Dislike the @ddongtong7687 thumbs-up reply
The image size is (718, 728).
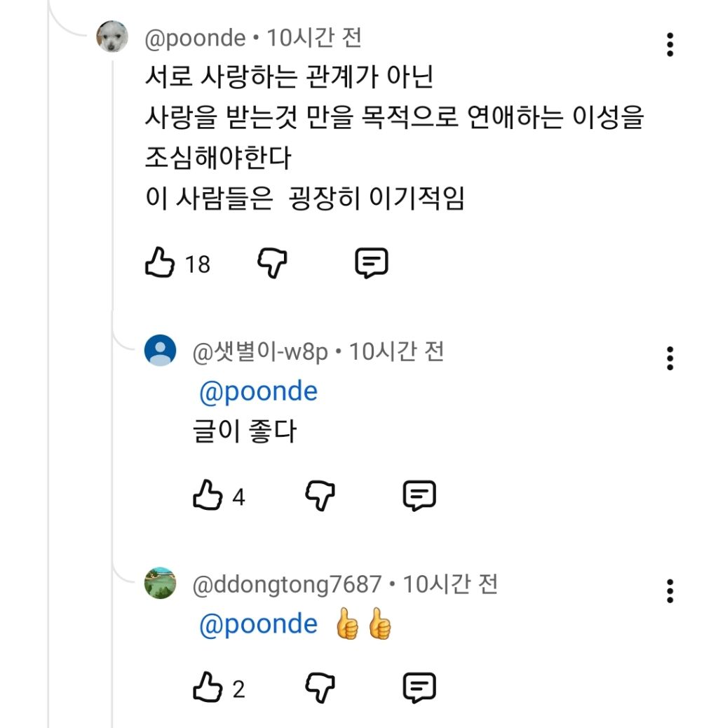point(321,688)
